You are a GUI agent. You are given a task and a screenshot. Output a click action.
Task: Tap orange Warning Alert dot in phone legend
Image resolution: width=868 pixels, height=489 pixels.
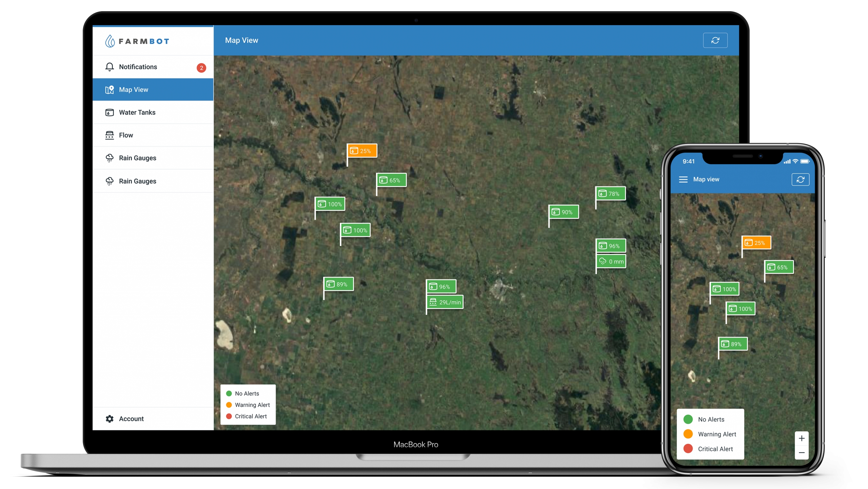[x=688, y=434]
